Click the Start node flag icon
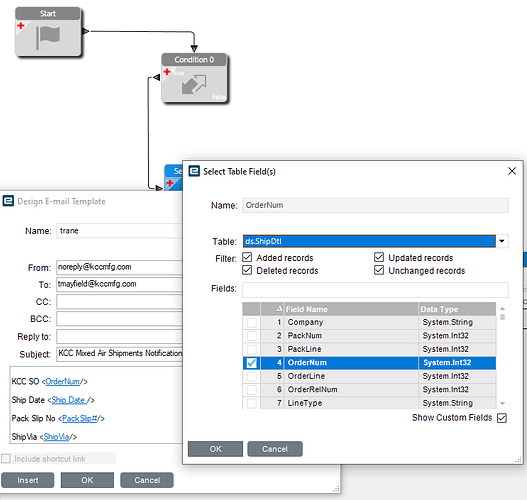 coord(48,37)
